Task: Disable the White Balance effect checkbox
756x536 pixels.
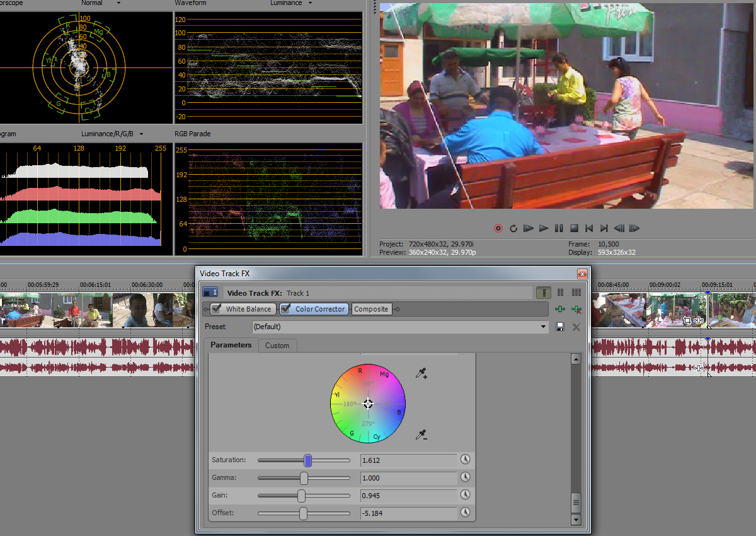Action: pos(216,309)
